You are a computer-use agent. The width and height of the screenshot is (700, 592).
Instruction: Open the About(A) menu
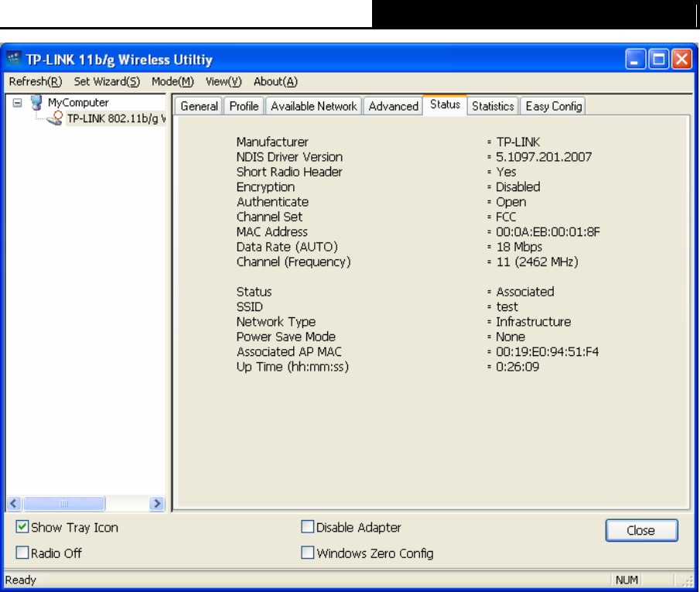click(x=275, y=82)
